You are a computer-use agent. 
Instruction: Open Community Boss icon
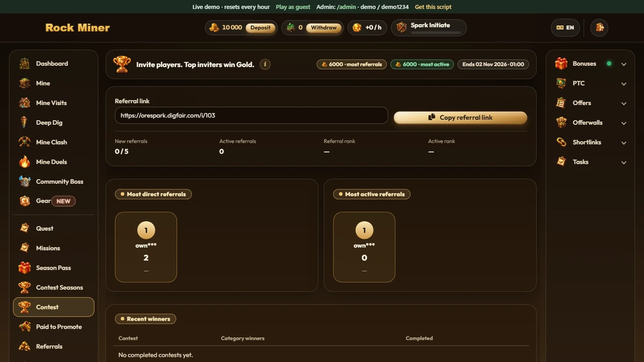(x=25, y=181)
